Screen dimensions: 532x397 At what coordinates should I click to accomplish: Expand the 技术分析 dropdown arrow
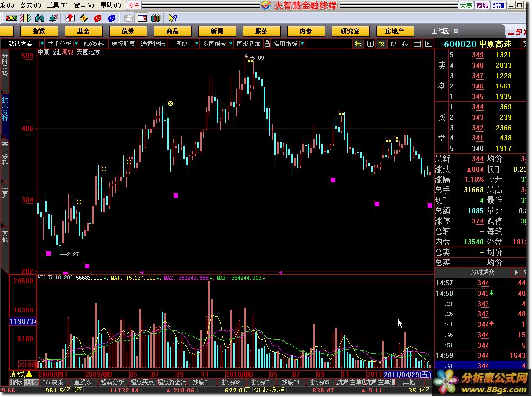(76, 44)
